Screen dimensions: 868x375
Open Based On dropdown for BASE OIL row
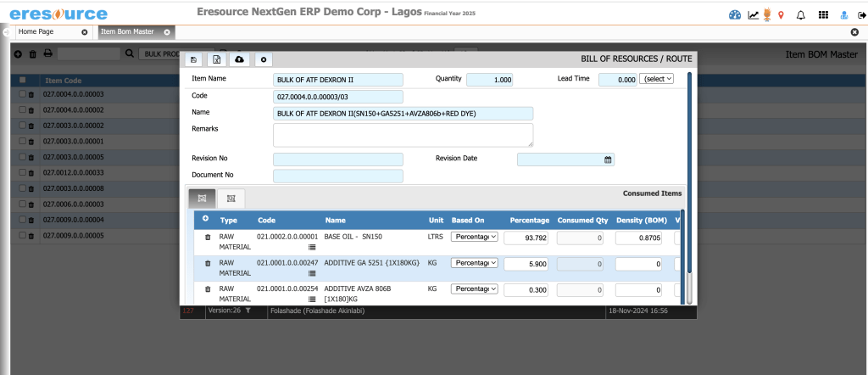tap(474, 238)
